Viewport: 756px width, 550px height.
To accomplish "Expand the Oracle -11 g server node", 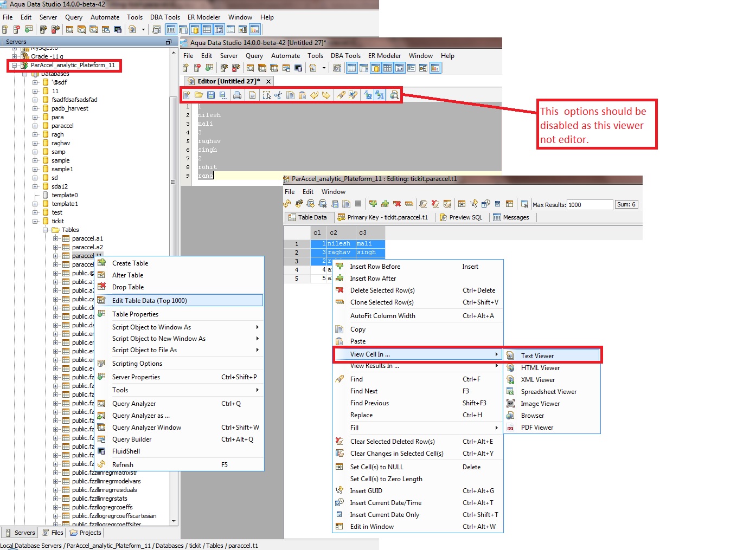I will (15, 56).
